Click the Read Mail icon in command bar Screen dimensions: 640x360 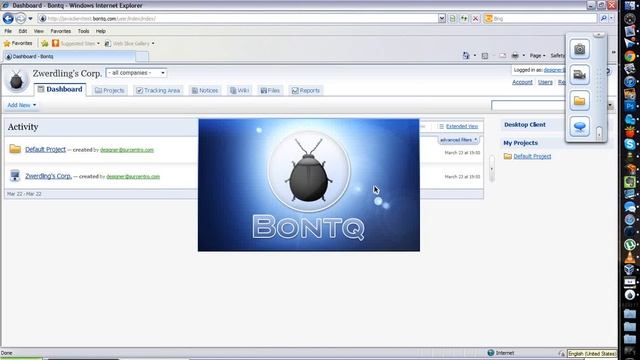502,56
